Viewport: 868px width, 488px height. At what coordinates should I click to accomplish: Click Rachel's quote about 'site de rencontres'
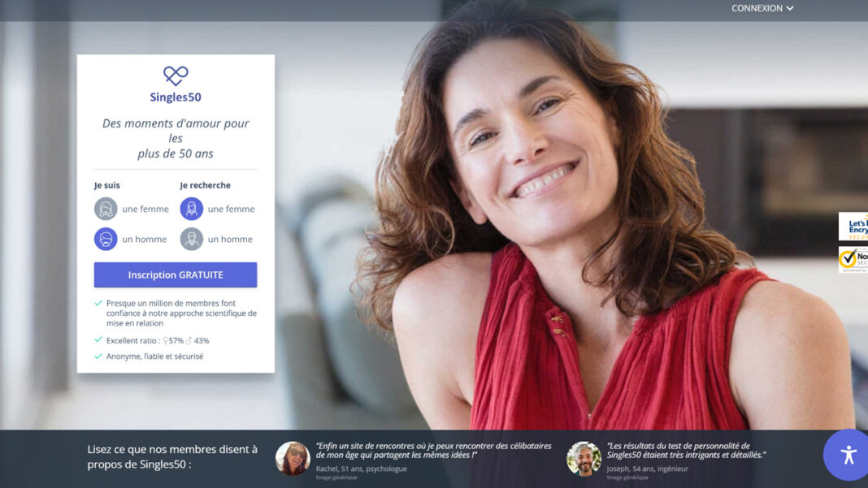pyautogui.click(x=433, y=451)
